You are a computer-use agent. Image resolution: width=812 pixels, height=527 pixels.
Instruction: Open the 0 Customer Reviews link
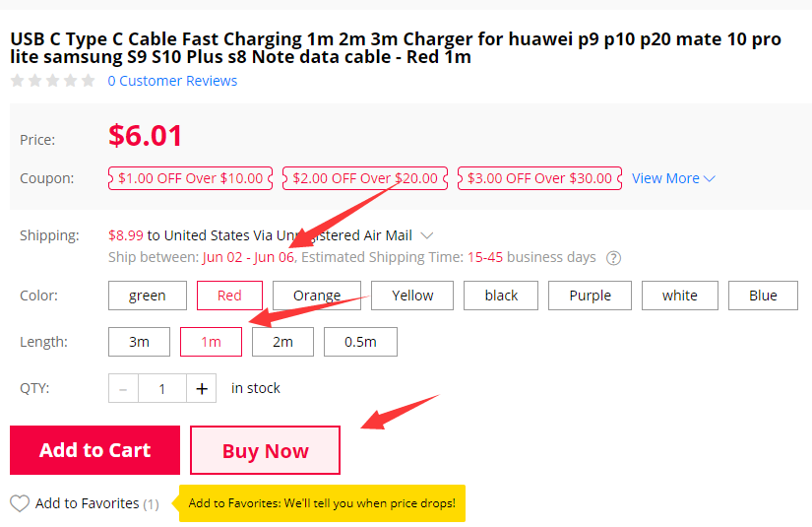172,81
